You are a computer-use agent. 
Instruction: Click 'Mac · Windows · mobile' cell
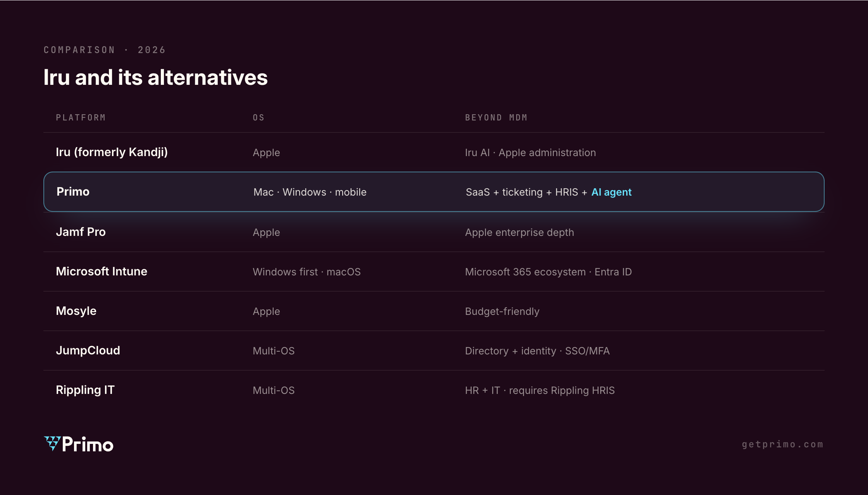310,192
